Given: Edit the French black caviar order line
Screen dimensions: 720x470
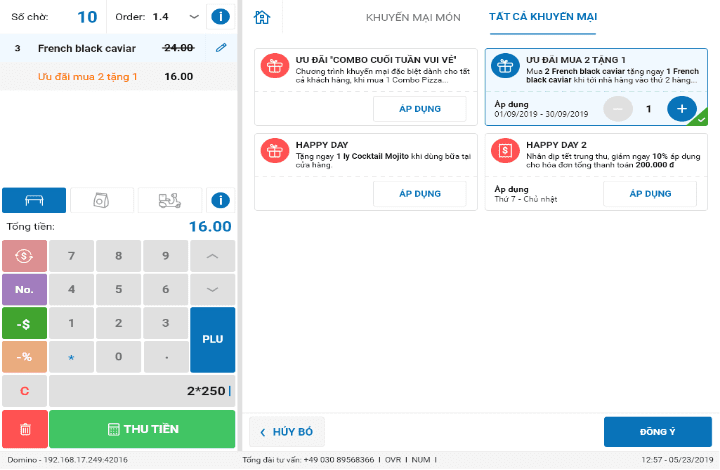Looking at the screenshot, I should coord(221,47).
